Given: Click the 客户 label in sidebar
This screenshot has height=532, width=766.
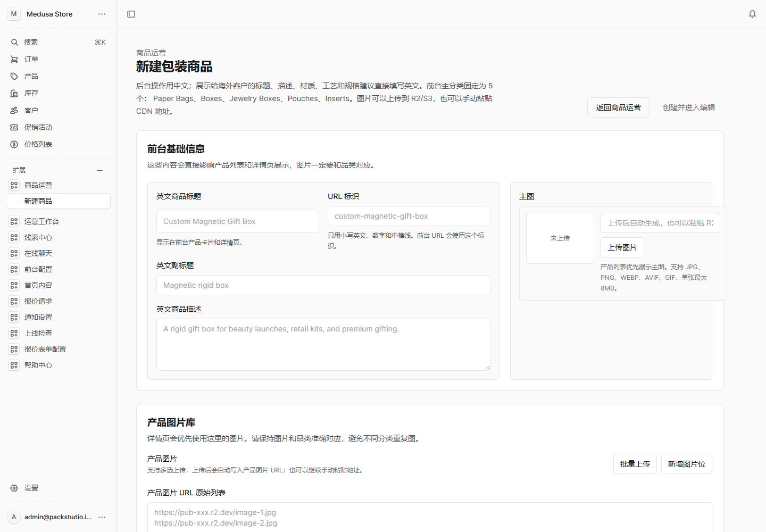Looking at the screenshot, I should (31, 110).
